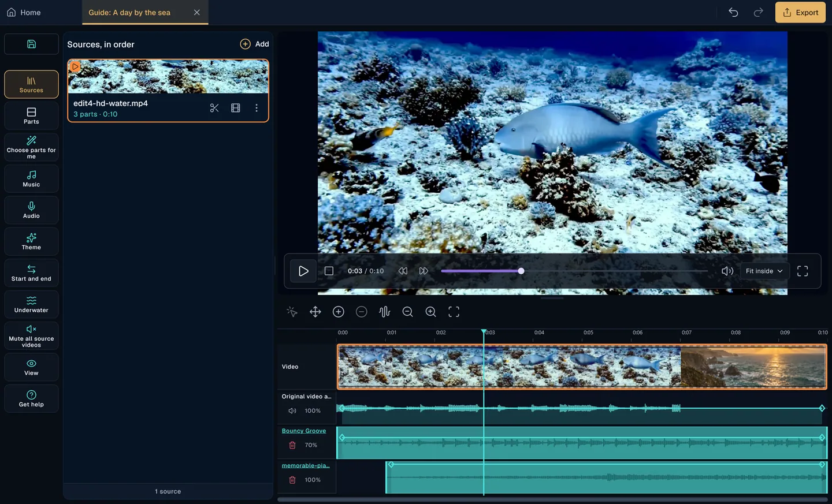
Task: Mute the original video audio track
Action: click(292, 411)
